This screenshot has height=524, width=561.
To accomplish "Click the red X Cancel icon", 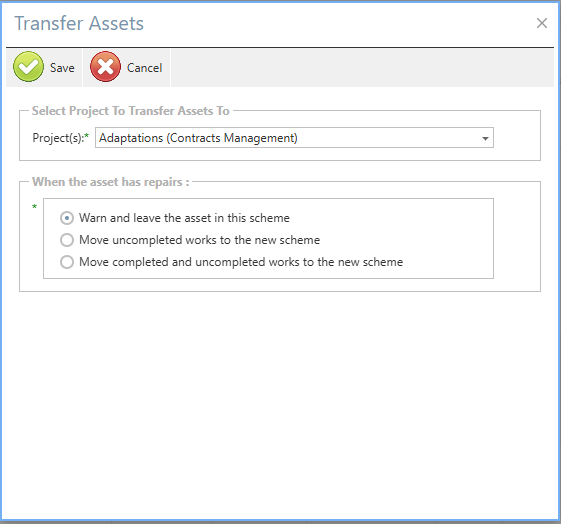I will 105,67.
